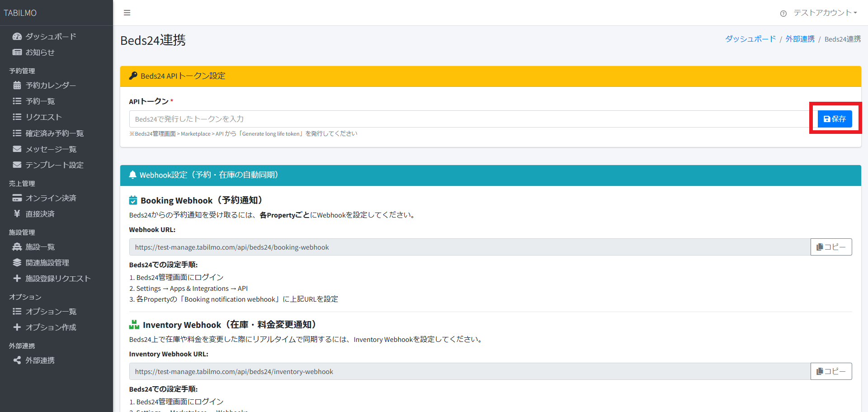Click the 外部連携 share icon in sidebar
Viewport: 868px width, 412px height.
click(17, 360)
